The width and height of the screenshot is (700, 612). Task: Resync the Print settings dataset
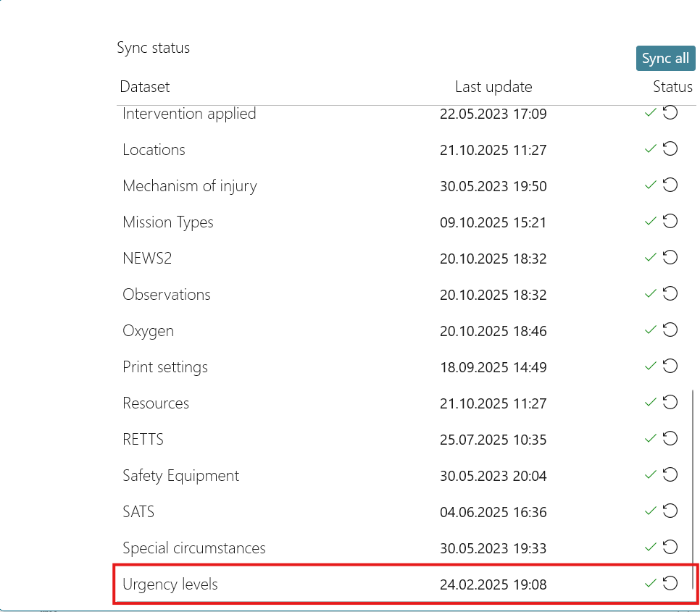(x=670, y=366)
